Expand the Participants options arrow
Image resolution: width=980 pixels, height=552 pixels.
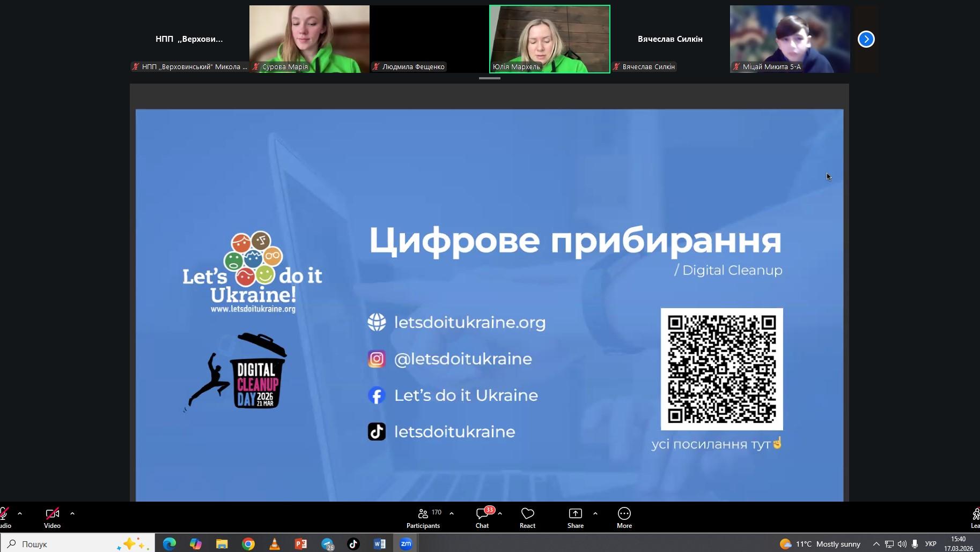452,513
